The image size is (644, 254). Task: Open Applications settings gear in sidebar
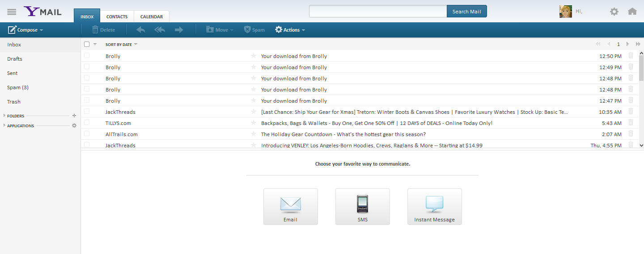[74, 125]
